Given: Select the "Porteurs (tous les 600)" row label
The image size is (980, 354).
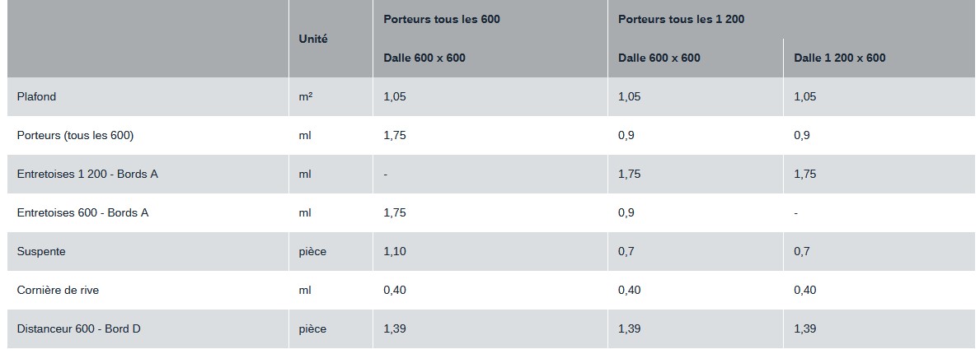Looking at the screenshot, I should (x=75, y=135).
